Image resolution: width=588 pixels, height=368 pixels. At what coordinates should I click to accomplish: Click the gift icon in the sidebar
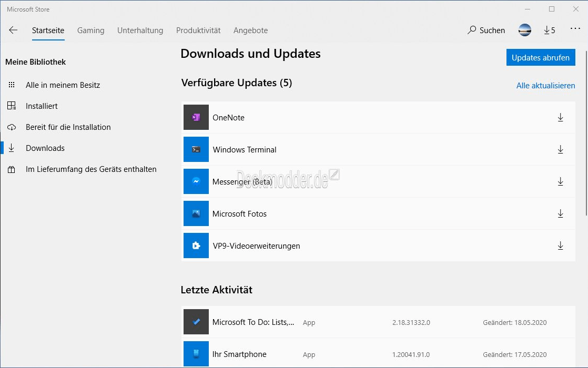pyautogui.click(x=12, y=169)
